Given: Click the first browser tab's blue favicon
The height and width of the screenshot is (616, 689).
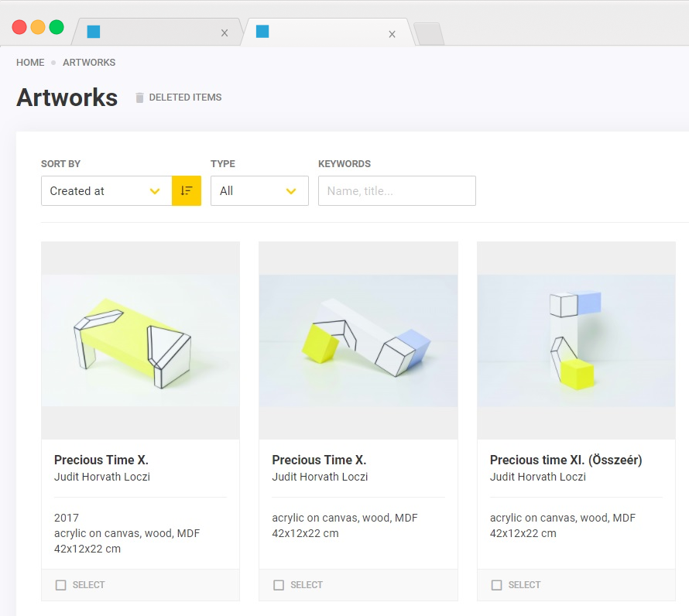Looking at the screenshot, I should (x=94, y=32).
